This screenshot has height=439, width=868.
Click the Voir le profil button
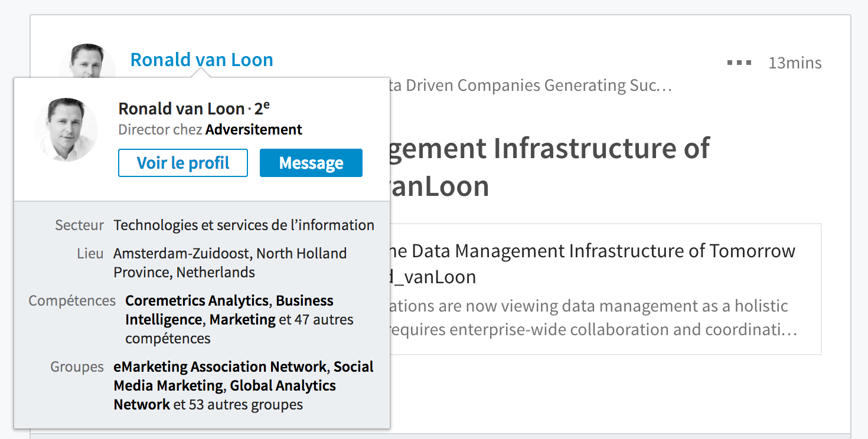pyautogui.click(x=183, y=163)
